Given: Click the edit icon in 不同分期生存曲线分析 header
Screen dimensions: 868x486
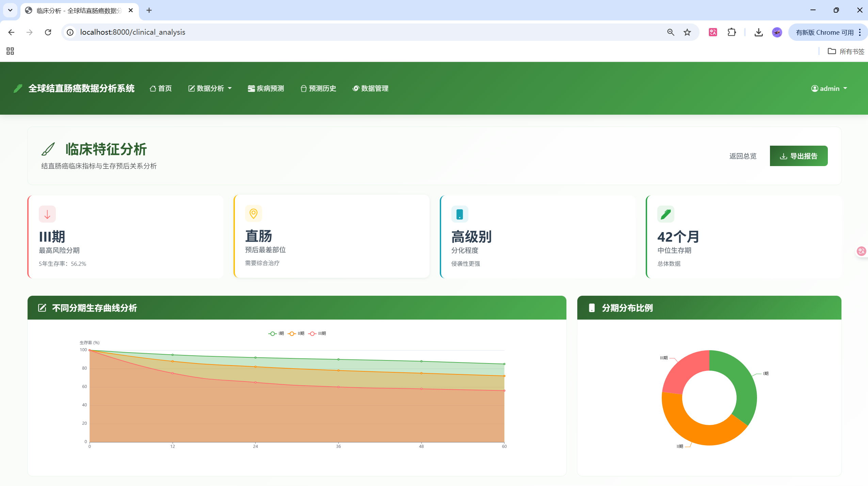Looking at the screenshot, I should click(42, 308).
